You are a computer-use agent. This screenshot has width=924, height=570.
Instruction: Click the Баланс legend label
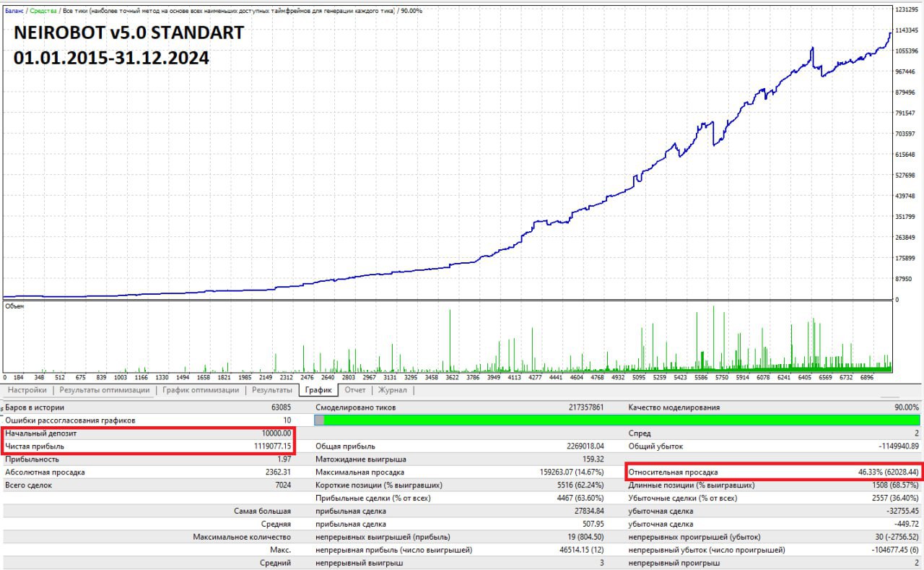point(14,11)
